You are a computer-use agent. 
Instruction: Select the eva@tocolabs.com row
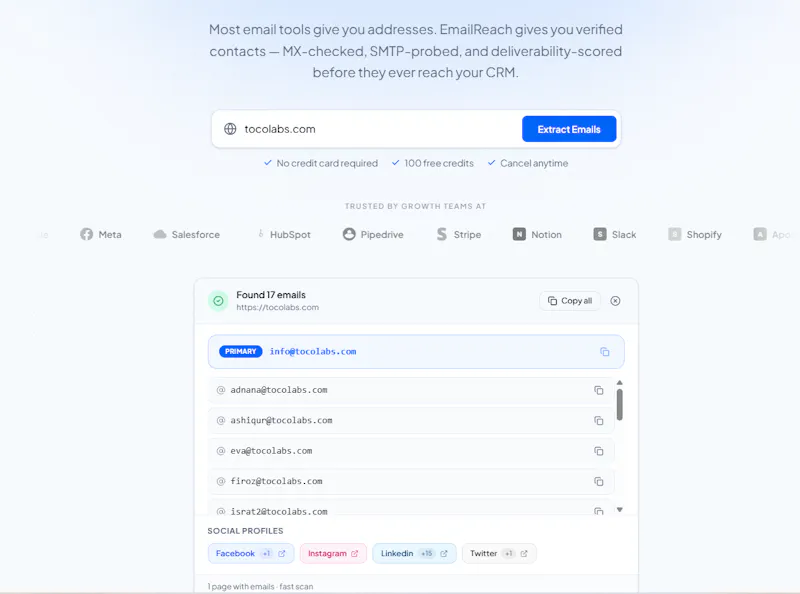pyautogui.click(x=411, y=451)
